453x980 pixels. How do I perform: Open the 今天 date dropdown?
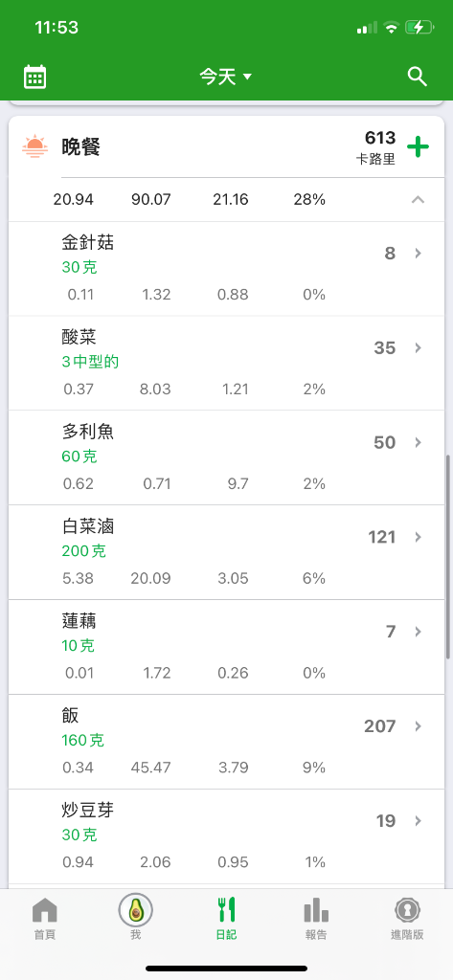coord(226,77)
